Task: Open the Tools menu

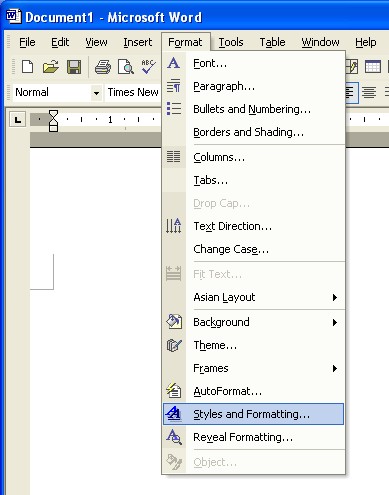Action: click(231, 42)
